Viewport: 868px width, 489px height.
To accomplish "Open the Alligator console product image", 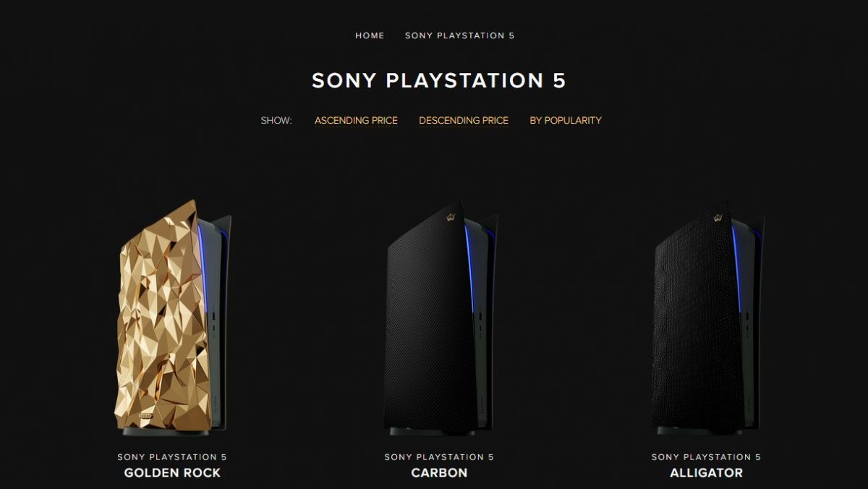I will click(707, 318).
